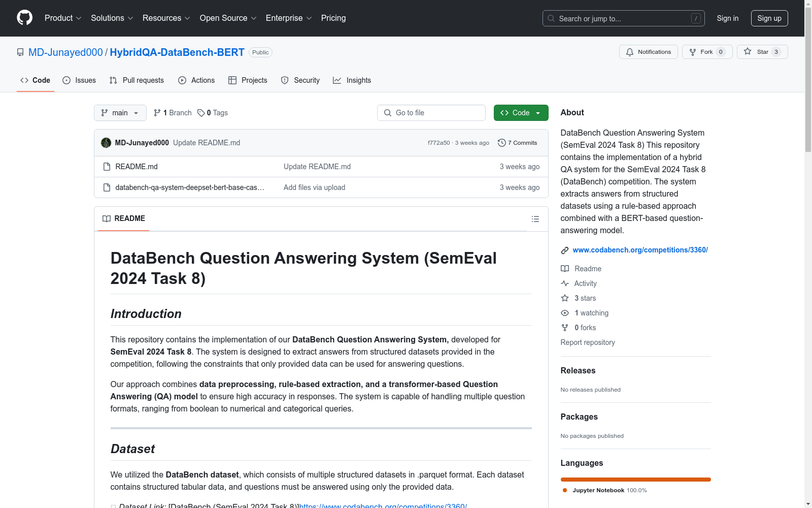Image resolution: width=812 pixels, height=508 pixels.
Task: Open the Add files via upload commit
Action: point(315,187)
